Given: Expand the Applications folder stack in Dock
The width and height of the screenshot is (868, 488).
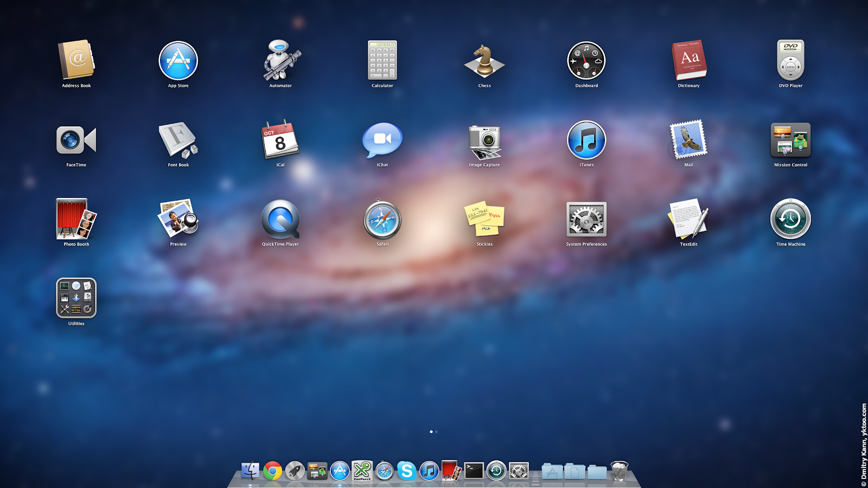Looking at the screenshot, I should [x=552, y=471].
